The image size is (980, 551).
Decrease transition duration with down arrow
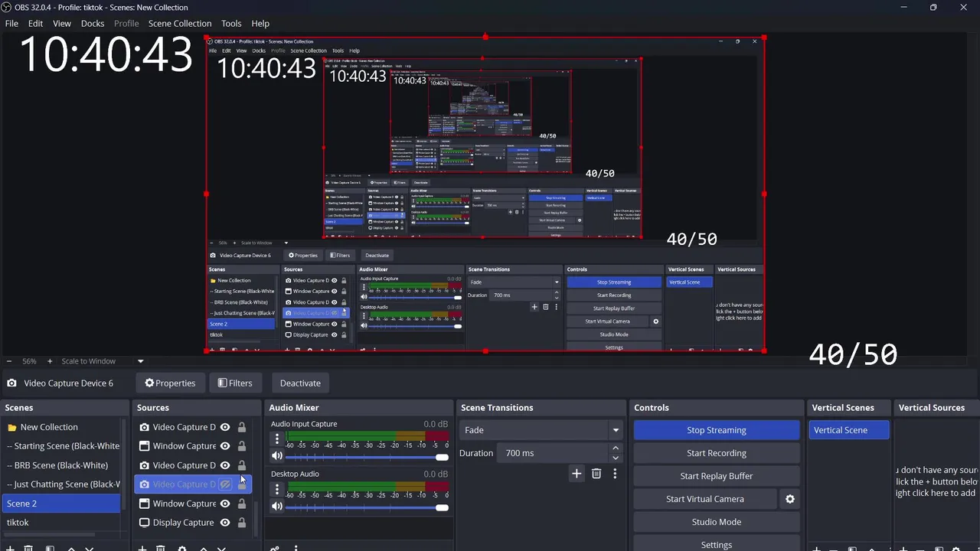pos(616,458)
